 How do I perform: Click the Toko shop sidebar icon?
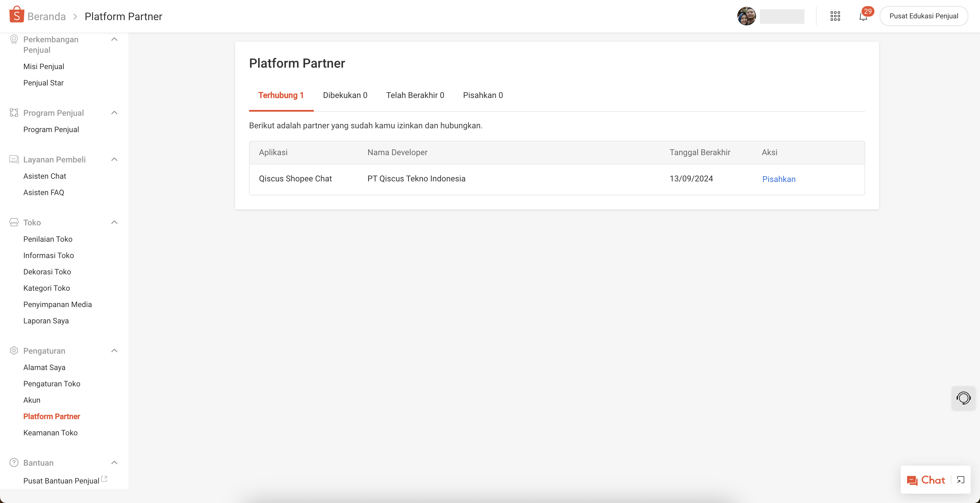(x=14, y=222)
